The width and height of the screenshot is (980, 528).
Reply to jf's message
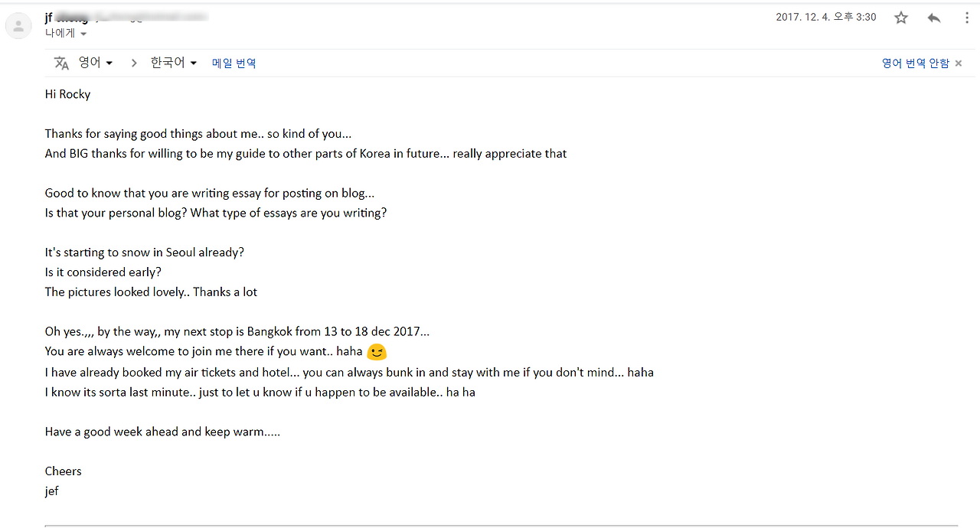pos(933,17)
